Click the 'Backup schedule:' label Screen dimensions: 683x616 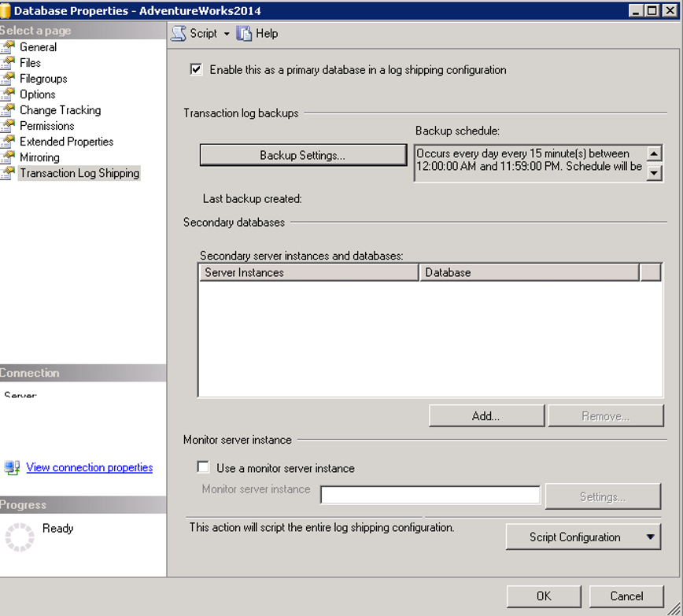point(457,131)
